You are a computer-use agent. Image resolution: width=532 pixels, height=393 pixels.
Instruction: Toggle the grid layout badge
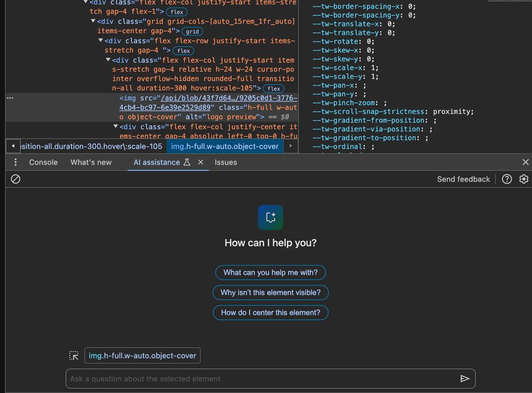(x=193, y=31)
